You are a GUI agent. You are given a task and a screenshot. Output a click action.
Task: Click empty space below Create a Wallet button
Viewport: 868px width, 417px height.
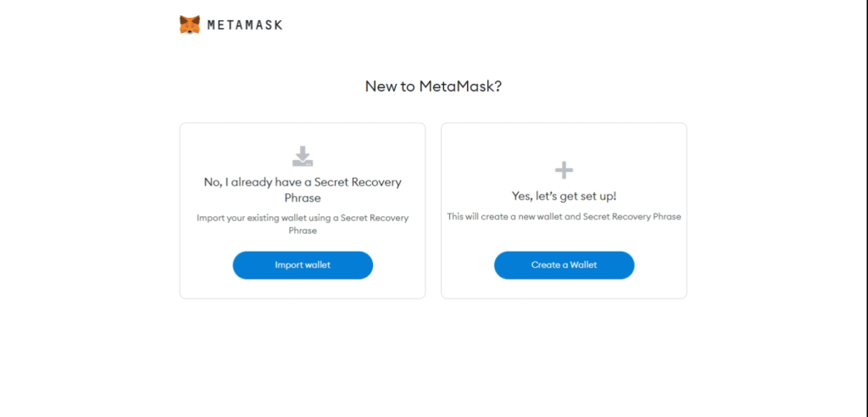click(x=564, y=288)
